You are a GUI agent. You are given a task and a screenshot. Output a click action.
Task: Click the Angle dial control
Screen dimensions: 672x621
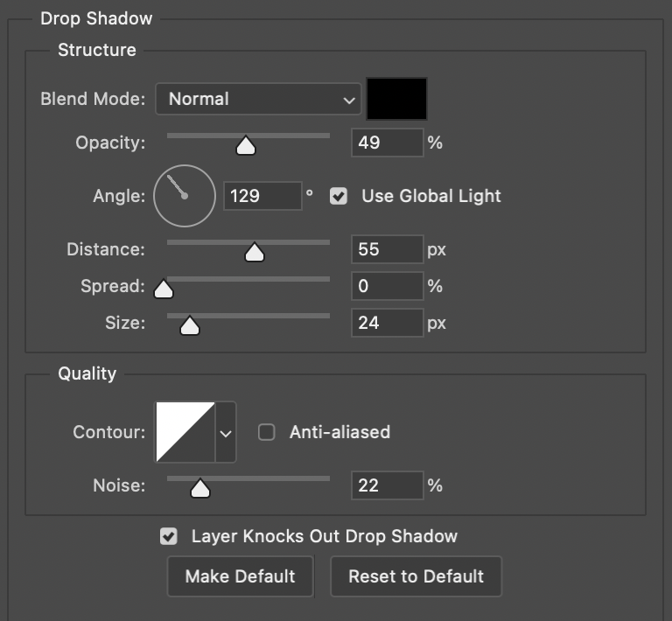(185, 196)
